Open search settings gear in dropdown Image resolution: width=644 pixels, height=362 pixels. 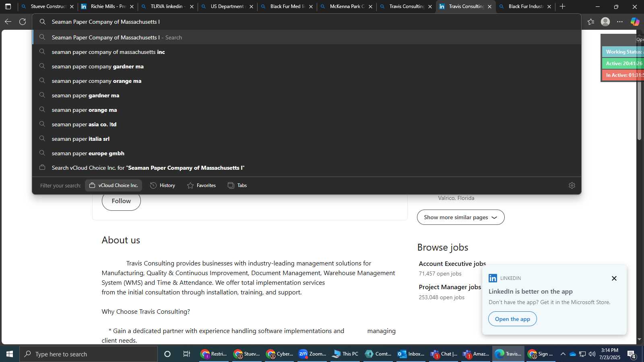pyautogui.click(x=572, y=185)
